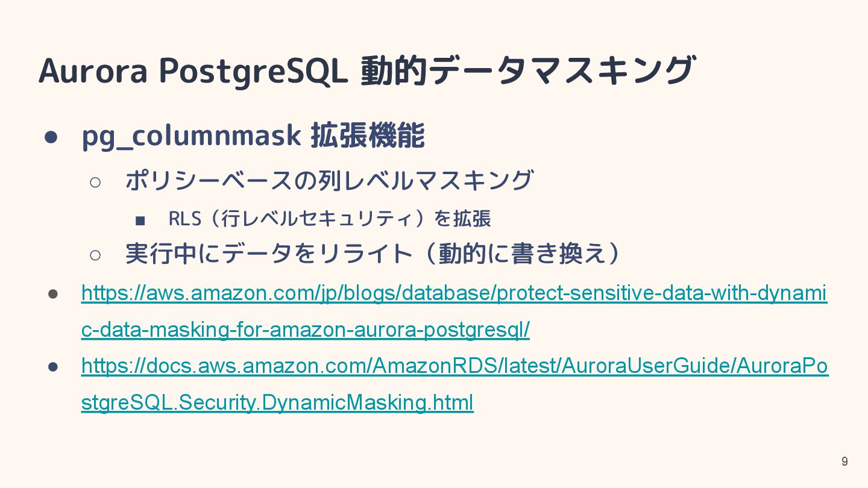The height and width of the screenshot is (488, 868).
Task: Select 動的データマスキング in the title
Action: [527, 70]
